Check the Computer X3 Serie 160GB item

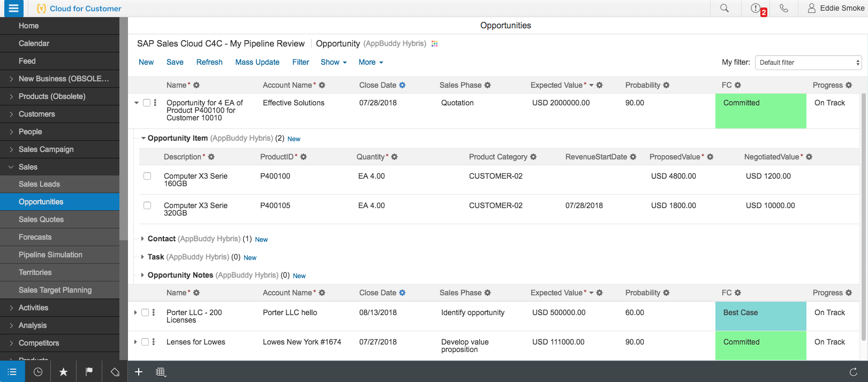coord(147,176)
